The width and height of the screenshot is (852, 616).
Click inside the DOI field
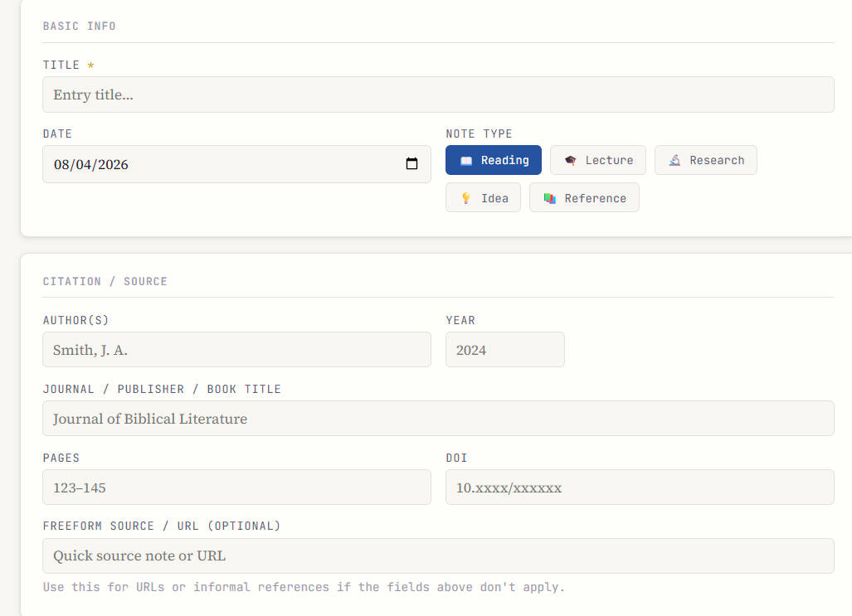pos(639,487)
